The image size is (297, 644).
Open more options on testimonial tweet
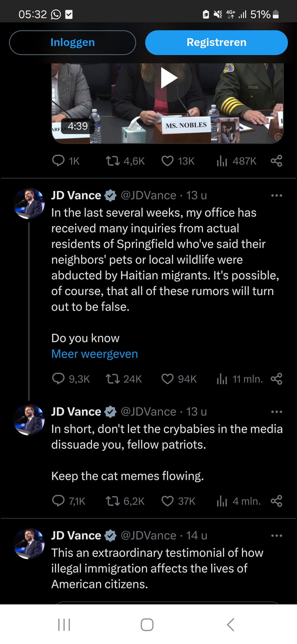coord(276,536)
